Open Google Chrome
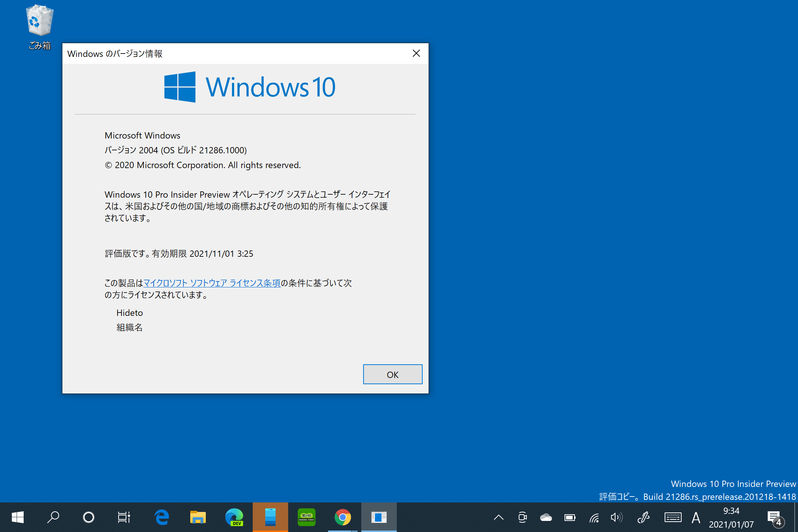 342,517
